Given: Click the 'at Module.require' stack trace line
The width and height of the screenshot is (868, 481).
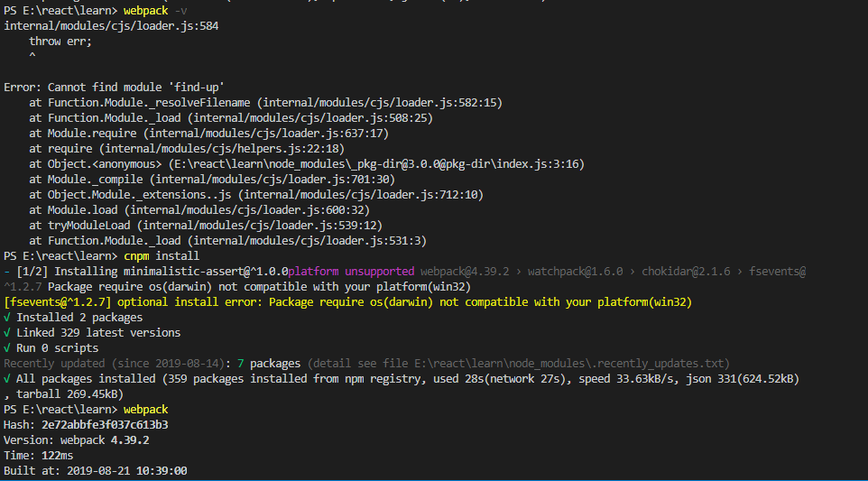Looking at the screenshot, I should tap(208, 134).
